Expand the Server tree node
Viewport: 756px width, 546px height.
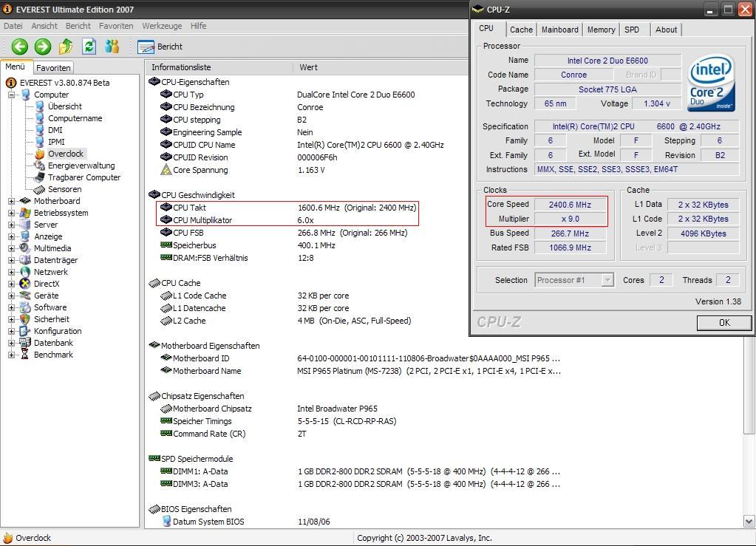[x=11, y=225]
